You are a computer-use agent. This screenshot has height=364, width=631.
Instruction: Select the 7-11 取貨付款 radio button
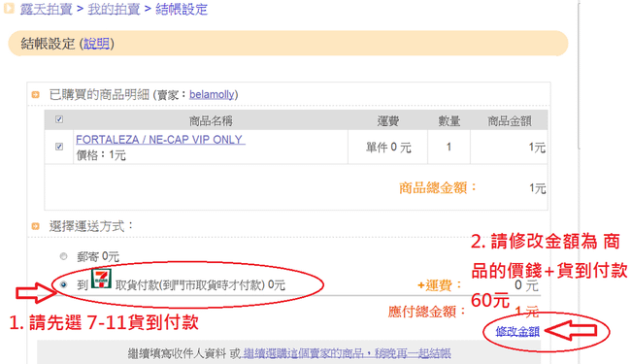coord(63,284)
